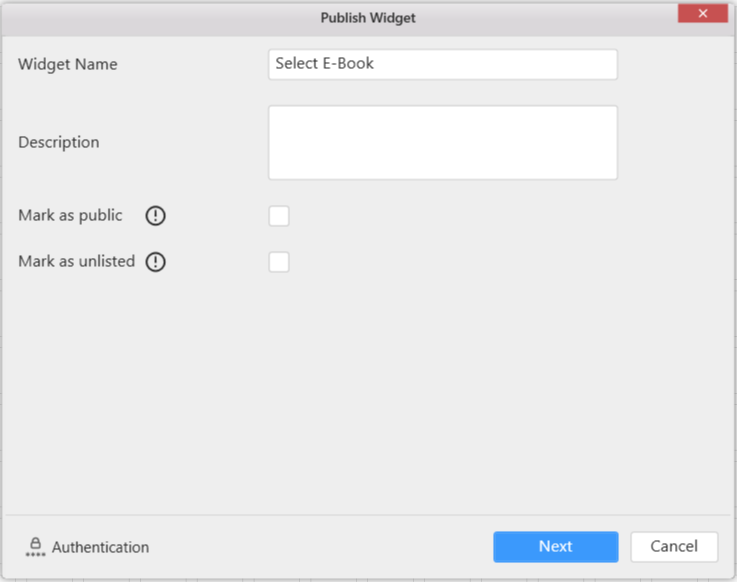The width and height of the screenshot is (737, 582).
Task: Click inside the Description text box
Action: click(442, 142)
